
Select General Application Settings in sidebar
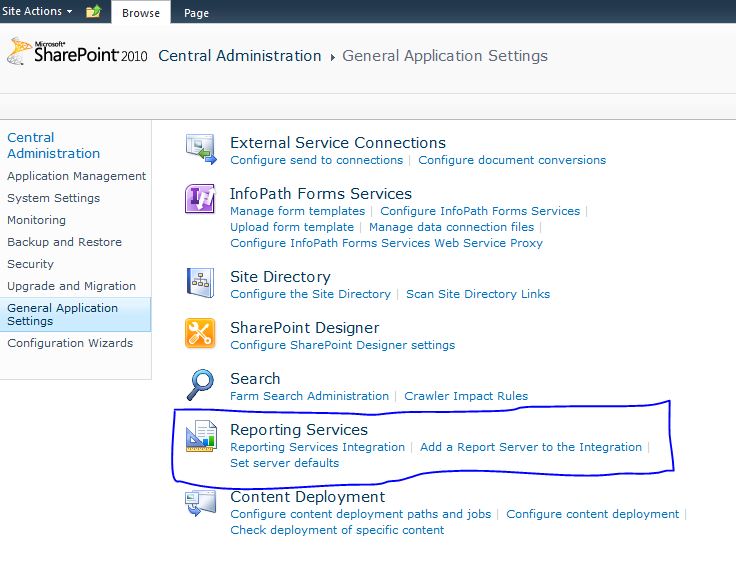pyautogui.click(x=75, y=315)
